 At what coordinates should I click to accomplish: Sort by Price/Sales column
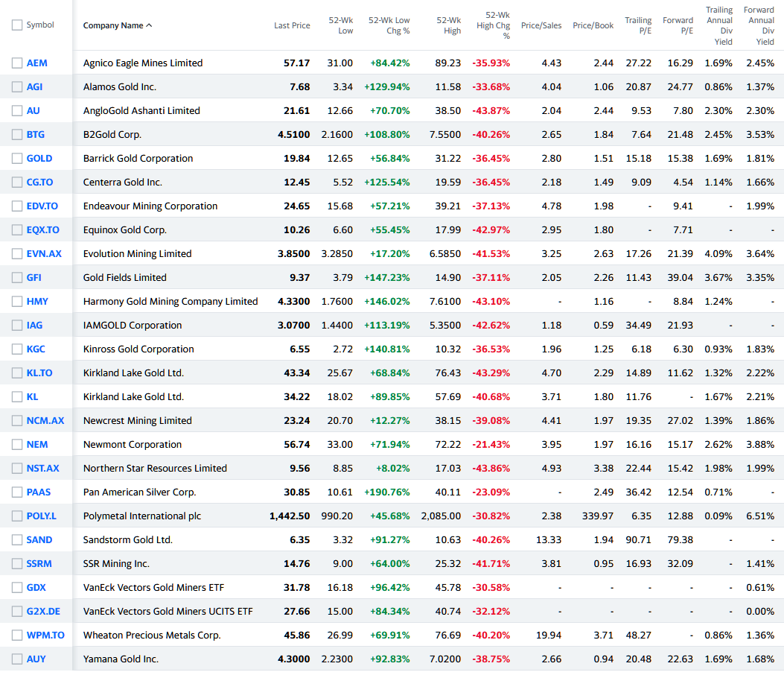pyautogui.click(x=541, y=25)
